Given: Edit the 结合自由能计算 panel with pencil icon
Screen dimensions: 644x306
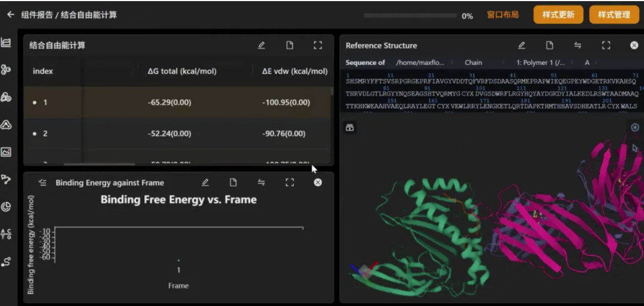Looking at the screenshot, I should point(261,46).
